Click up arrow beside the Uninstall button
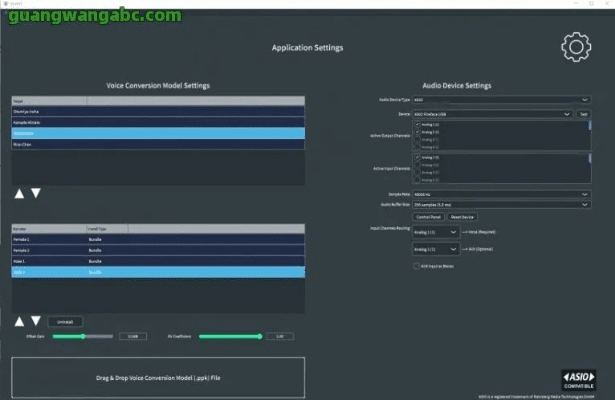Screen dimensions: 615x400 pyautogui.click(x=19, y=321)
